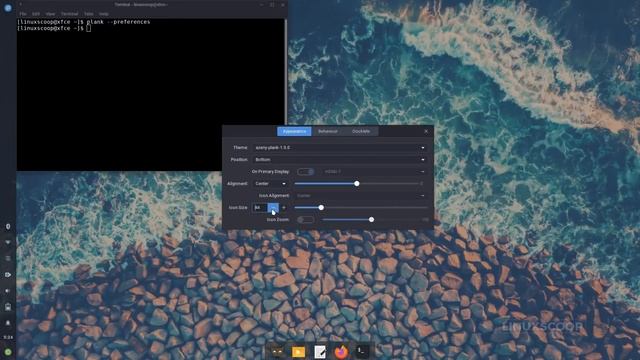Switch to the Appearance tab
This screenshot has width=640, height=360.
coord(294,131)
